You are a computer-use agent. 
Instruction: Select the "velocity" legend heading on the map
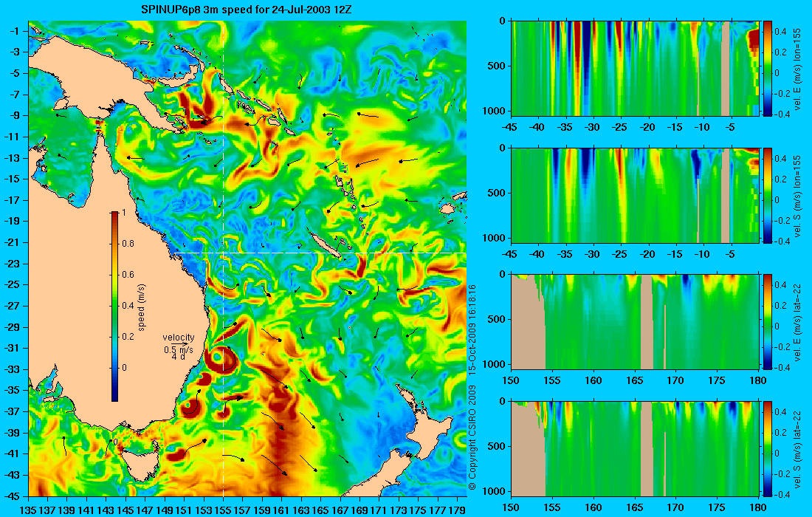[178, 338]
